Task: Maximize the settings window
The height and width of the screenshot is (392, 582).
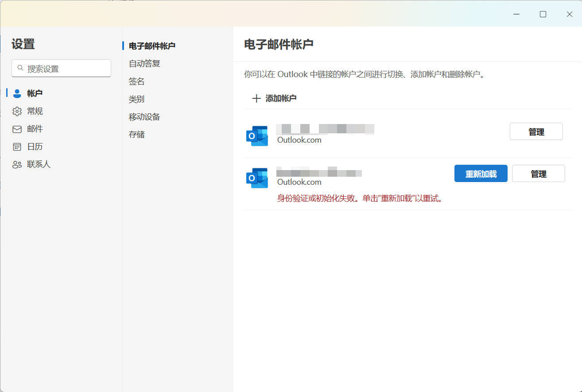Action: coord(543,14)
